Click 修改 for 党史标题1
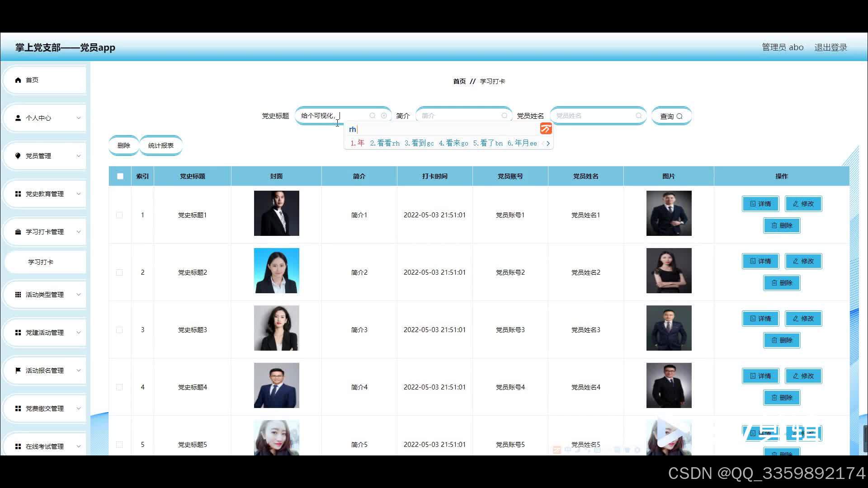The image size is (868, 488). 803,204
